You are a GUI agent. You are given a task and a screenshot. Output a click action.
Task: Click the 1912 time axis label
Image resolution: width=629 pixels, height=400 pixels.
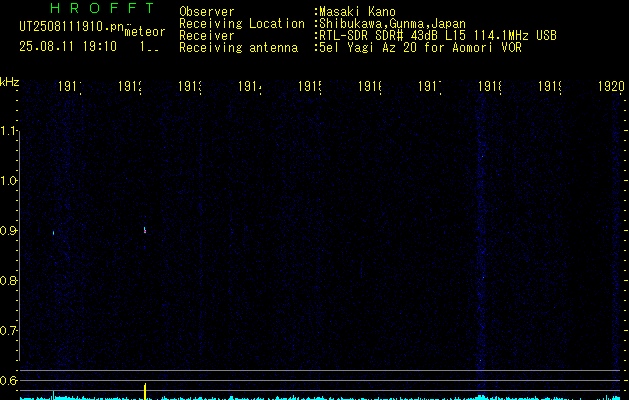(x=130, y=86)
